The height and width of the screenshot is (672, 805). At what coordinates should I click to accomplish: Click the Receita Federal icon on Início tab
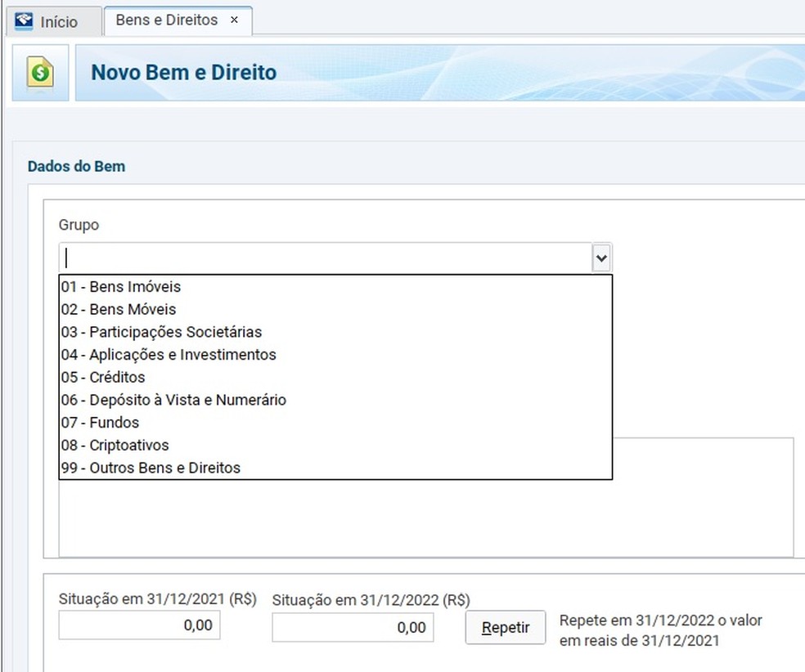(x=24, y=20)
